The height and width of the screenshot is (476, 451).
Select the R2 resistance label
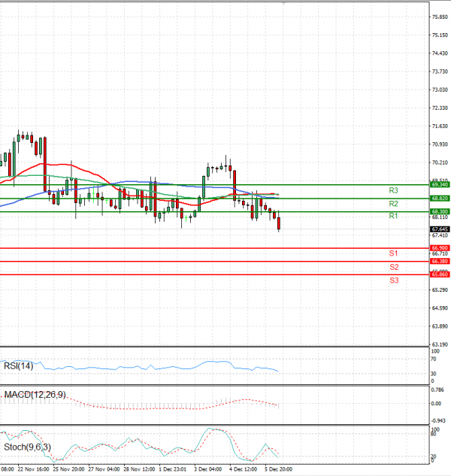[x=393, y=204]
